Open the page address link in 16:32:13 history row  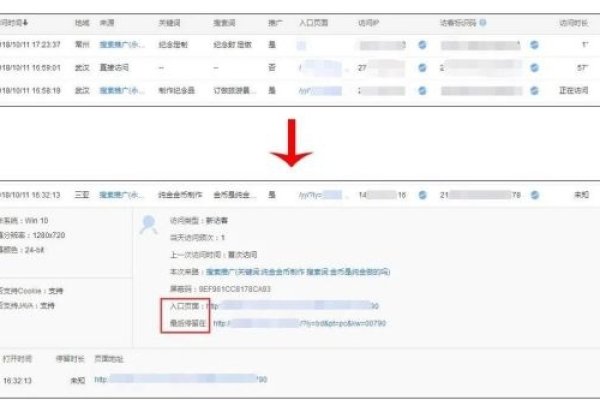tap(181, 379)
